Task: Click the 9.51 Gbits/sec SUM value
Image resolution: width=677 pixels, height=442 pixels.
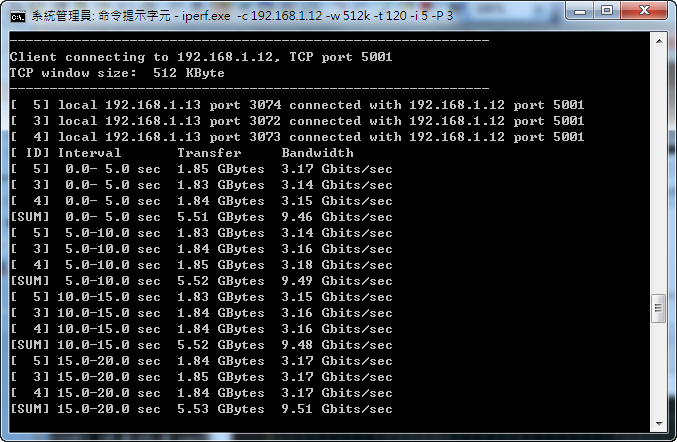Action: click(x=337, y=409)
